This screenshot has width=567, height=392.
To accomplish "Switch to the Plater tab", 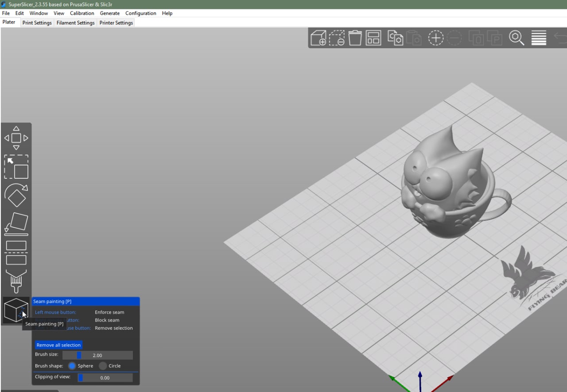I will tap(9, 22).
